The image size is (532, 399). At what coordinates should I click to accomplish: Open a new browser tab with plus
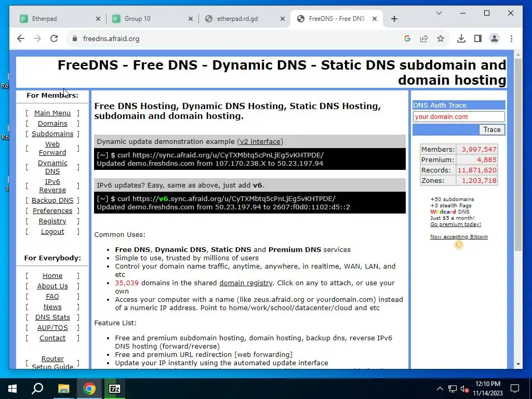pyautogui.click(x=394, y=19)
